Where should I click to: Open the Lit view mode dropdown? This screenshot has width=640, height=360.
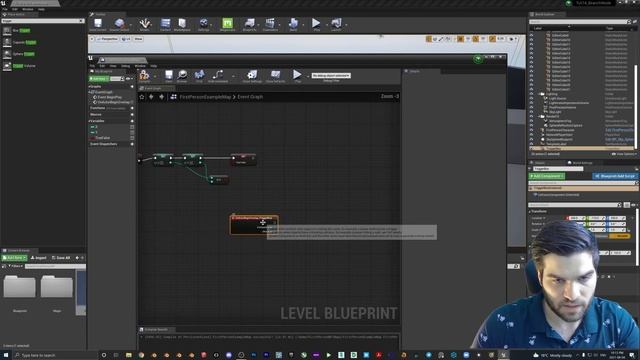(x=126, y=39)
